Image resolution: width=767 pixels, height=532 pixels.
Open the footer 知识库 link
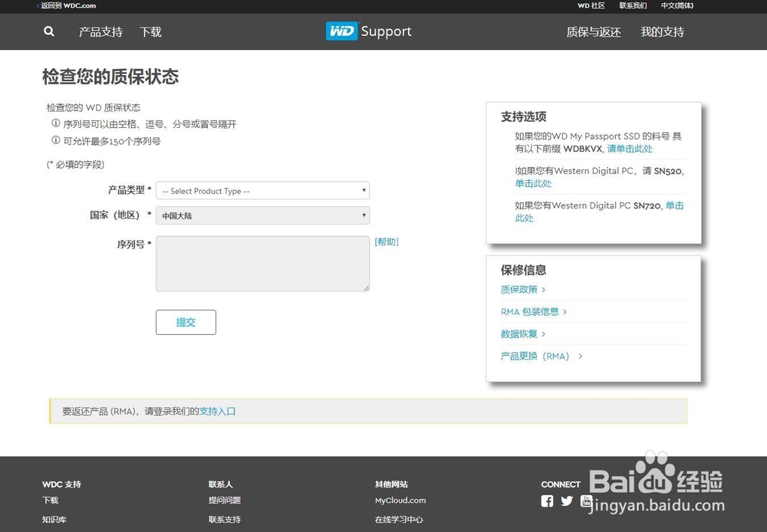pos(54,519)
